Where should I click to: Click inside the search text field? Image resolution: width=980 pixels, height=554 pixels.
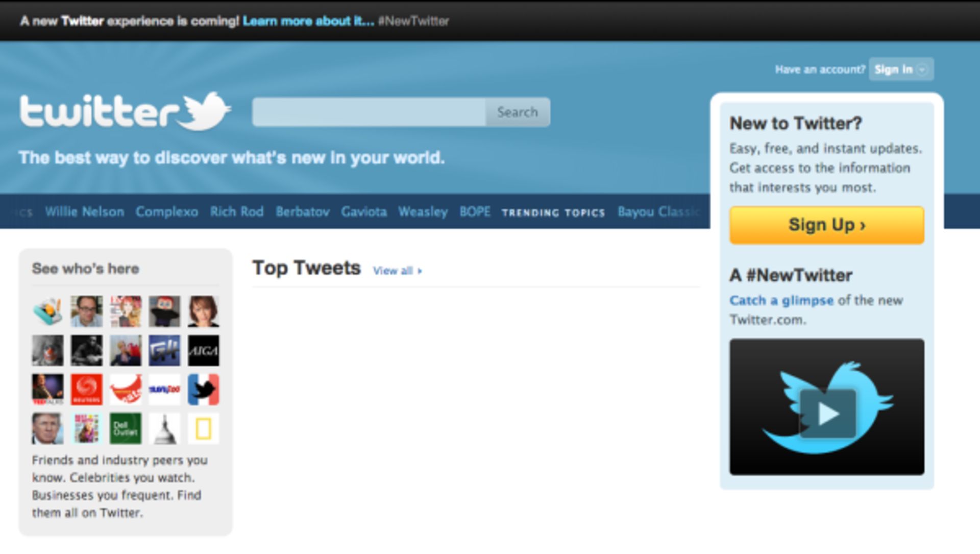coord(369,112)
